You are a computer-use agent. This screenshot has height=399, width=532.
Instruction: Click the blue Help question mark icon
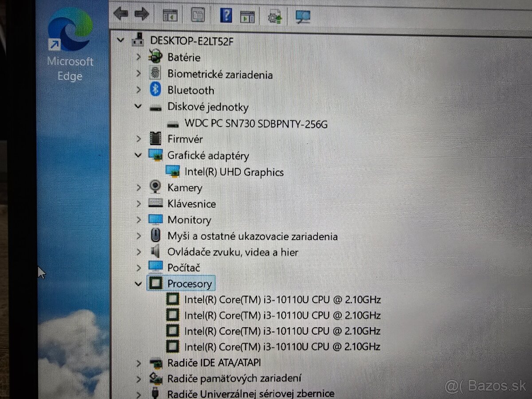226,16
